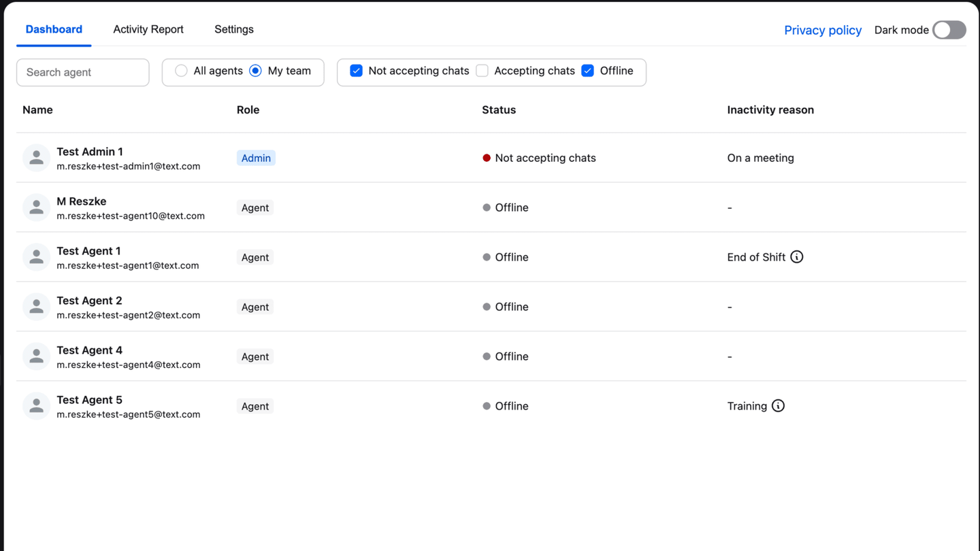Viewport: 980px width, 551px height.
Task: Open the Privacy policy link
Action: [x=823, y=30]
